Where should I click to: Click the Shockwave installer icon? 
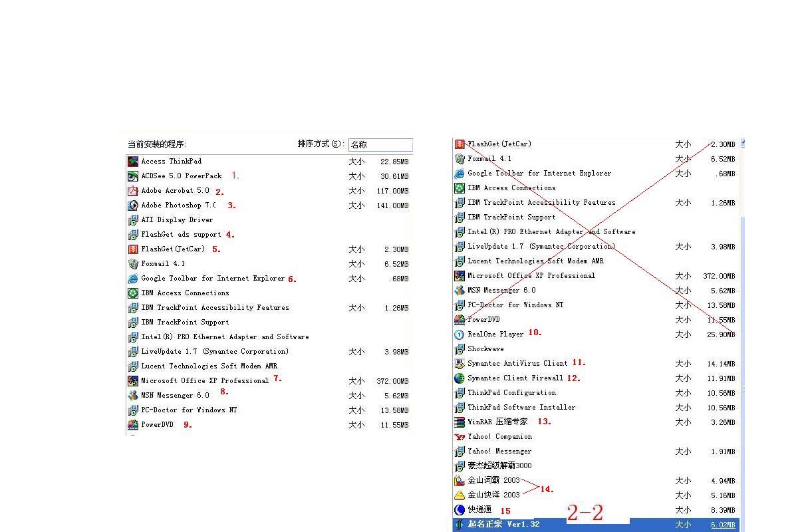click(x=460, y=348)
